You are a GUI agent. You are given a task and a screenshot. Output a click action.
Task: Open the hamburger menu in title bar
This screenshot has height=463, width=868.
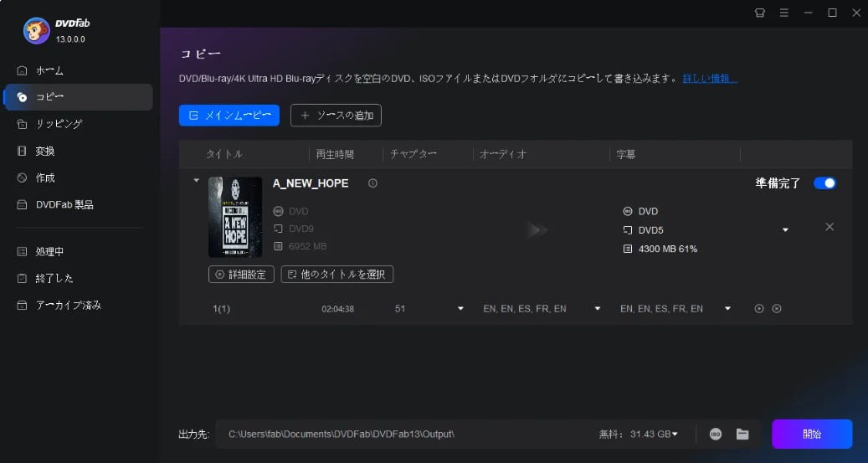click(783, 13)
